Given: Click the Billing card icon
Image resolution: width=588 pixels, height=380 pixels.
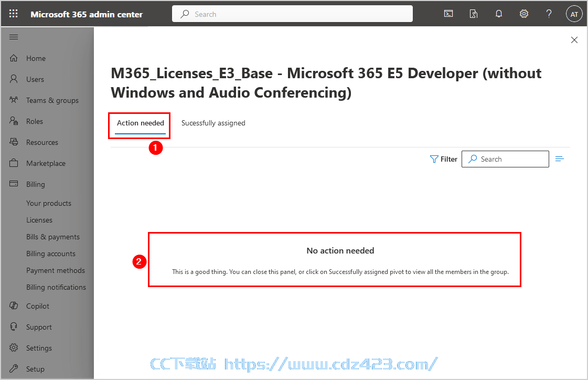Looking at the screenshot, I should (x=14, y=184).
